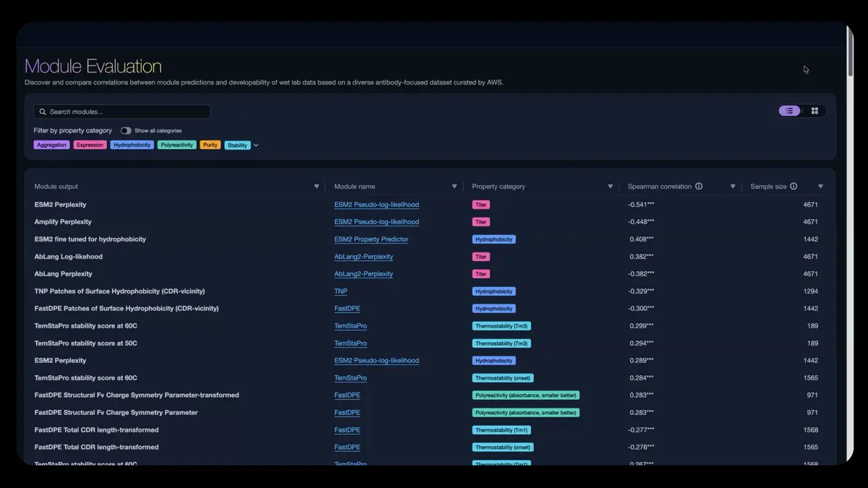This screenshot has width=868, height=488.
Task: Switch to the list view layout icon
Action: (x=789, y=111)
